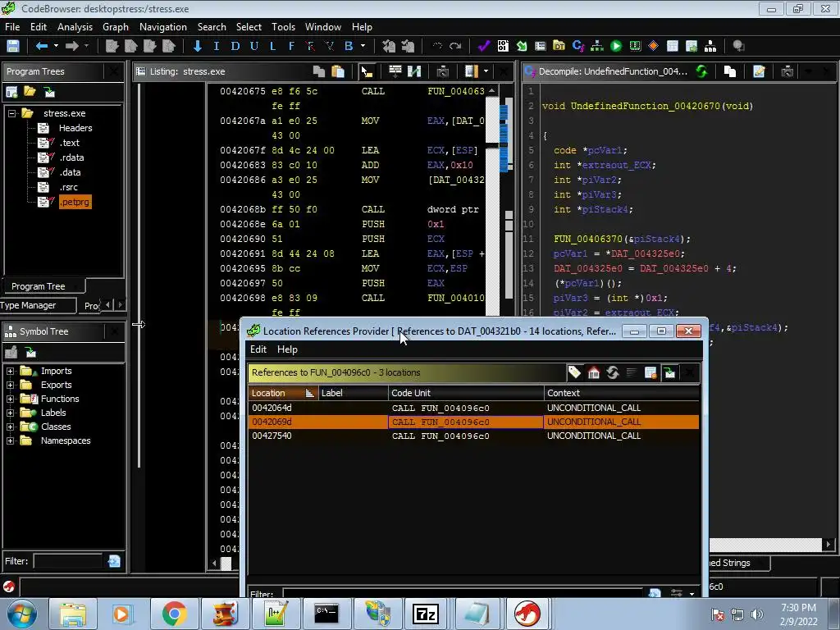Image resolution: width=840 pixels, height=630 pixels.
Task: Refresh references with circular arrows icon
Action: (x=612, y=372)
